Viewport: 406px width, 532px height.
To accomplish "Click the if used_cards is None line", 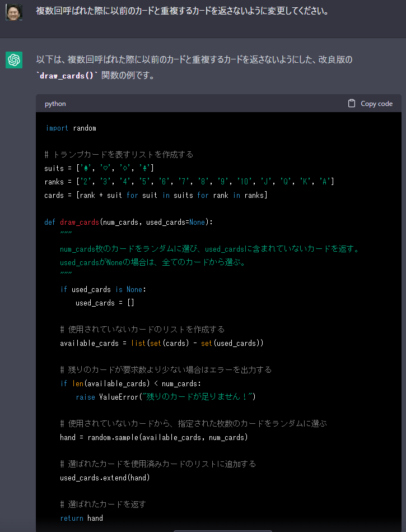I will (102, 289).
